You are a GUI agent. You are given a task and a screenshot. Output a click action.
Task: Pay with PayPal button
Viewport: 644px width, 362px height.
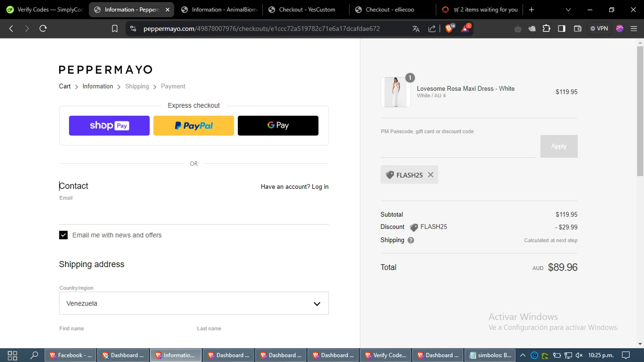point(194,125)
